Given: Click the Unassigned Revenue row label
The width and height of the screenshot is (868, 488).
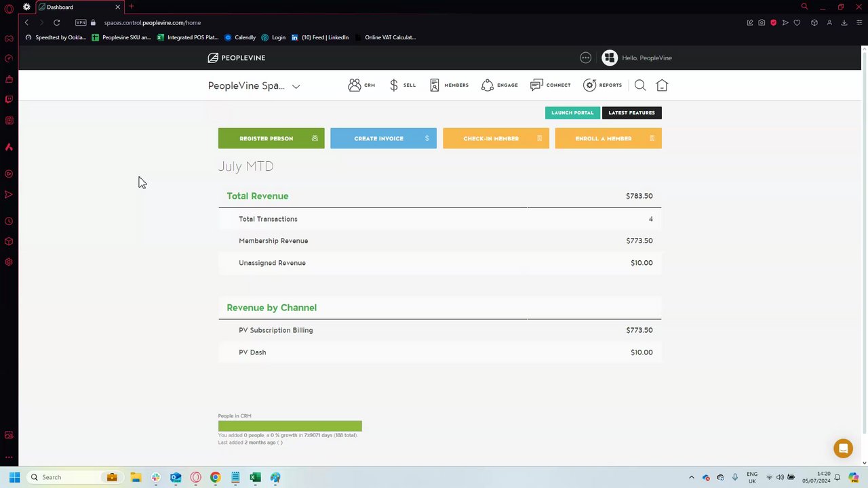Looking at the screenshot, I should pos(272,263).
